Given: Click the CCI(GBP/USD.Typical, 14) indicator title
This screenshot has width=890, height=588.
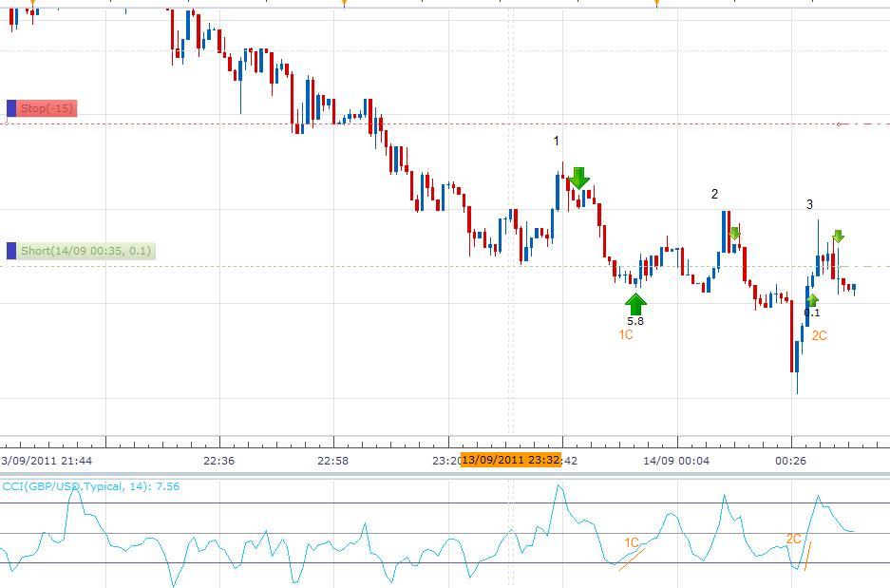Looking at the screenshot, I should [91, 486].
